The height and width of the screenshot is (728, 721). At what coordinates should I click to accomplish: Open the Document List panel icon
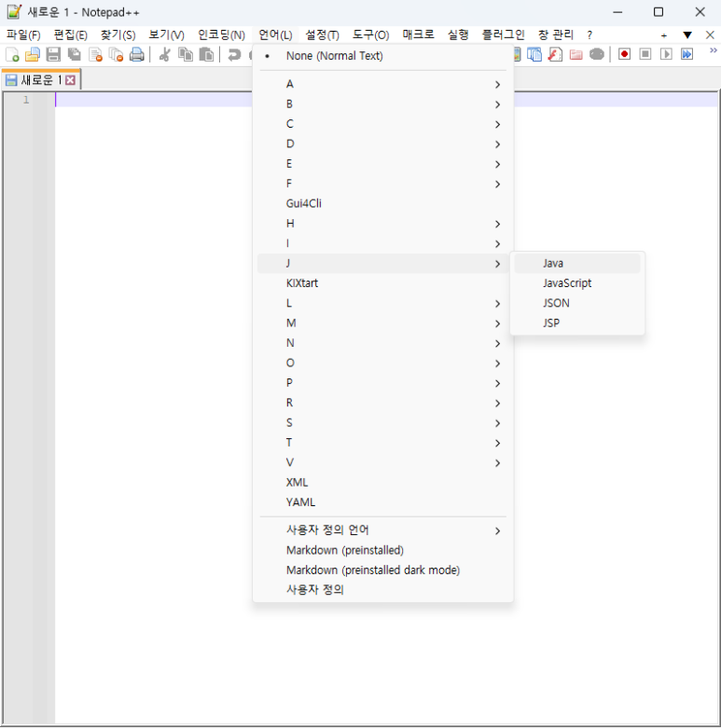[534, 55]
